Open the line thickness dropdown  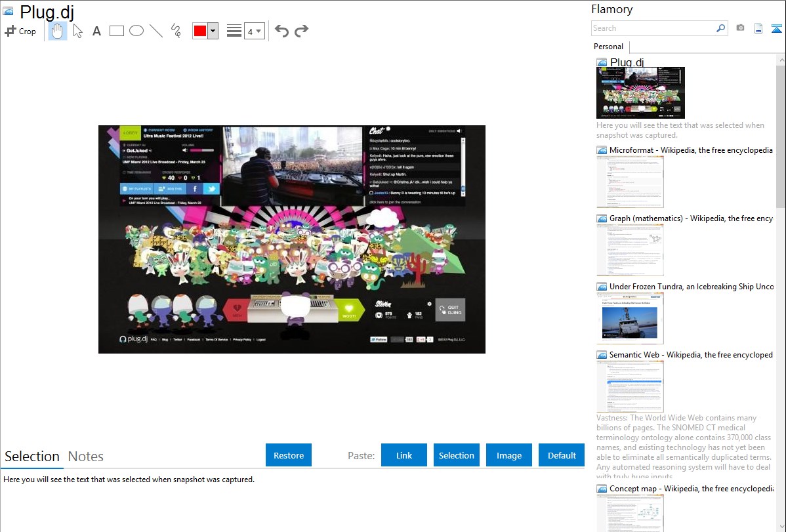254,31
